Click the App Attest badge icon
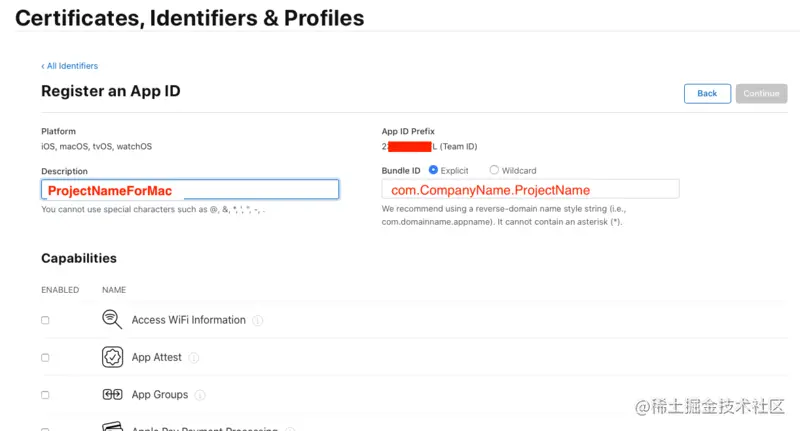Image resolution: width=800 pixels, height=431 pixels. (x=112, y=357)
